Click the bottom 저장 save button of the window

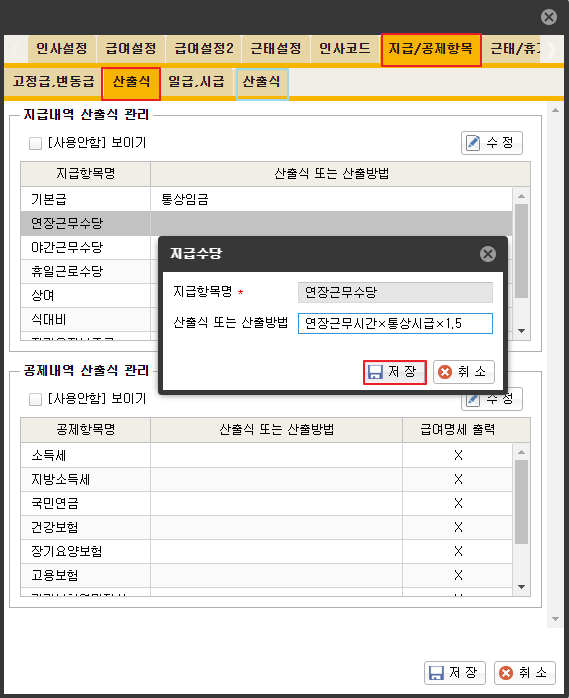455,672
